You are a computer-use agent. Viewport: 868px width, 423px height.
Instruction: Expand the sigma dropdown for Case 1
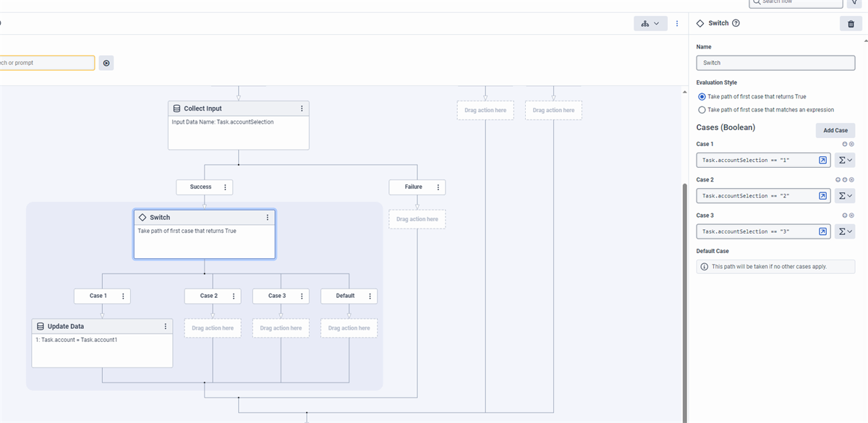pos(845,161)
